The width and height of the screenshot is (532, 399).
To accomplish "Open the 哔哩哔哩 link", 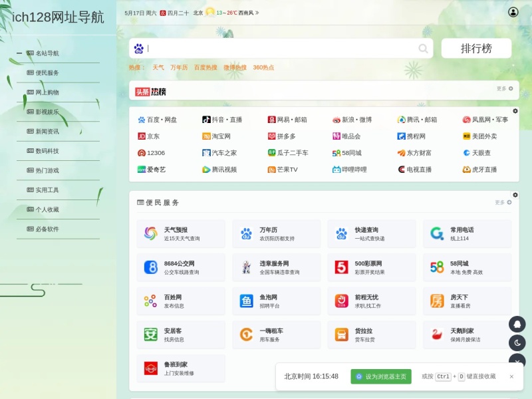I will pos(350,170).
